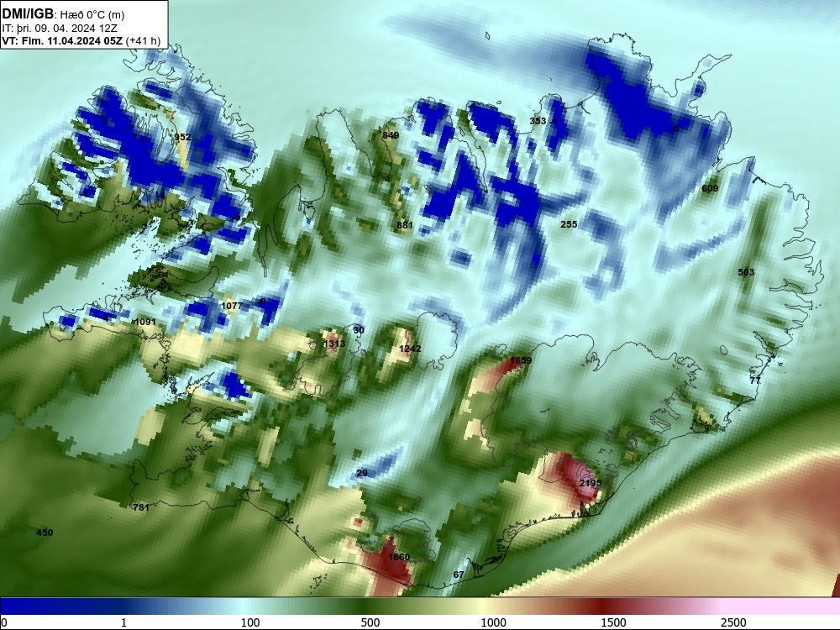
Task: Click the 450 height label on the map
Action: (x=45, y=533)
